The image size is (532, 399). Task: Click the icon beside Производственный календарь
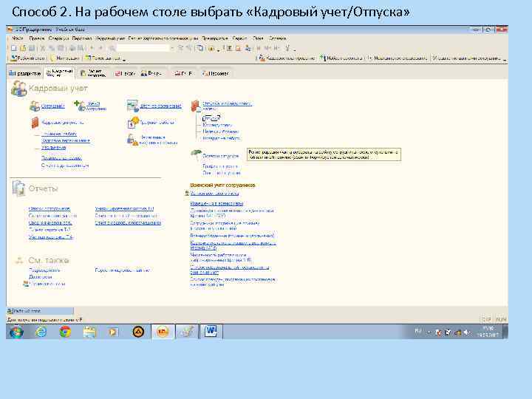pyautogui.click(x=26, y=284)
